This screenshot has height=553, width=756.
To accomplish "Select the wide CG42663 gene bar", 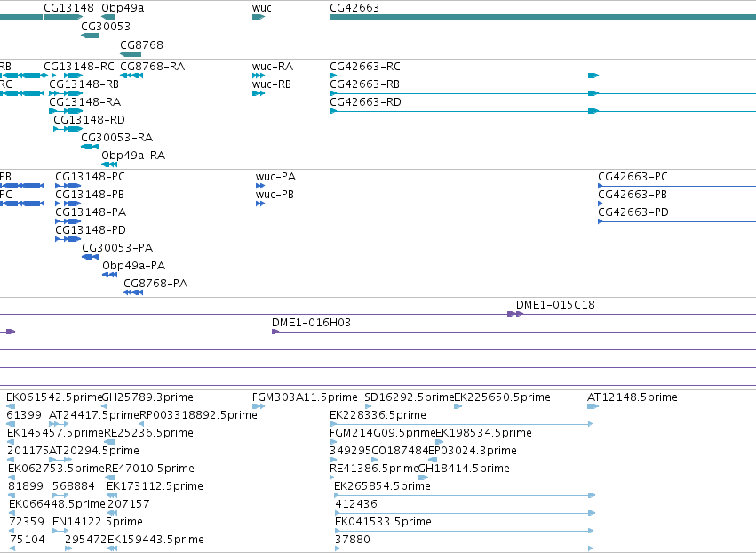I will pos(543,18).
